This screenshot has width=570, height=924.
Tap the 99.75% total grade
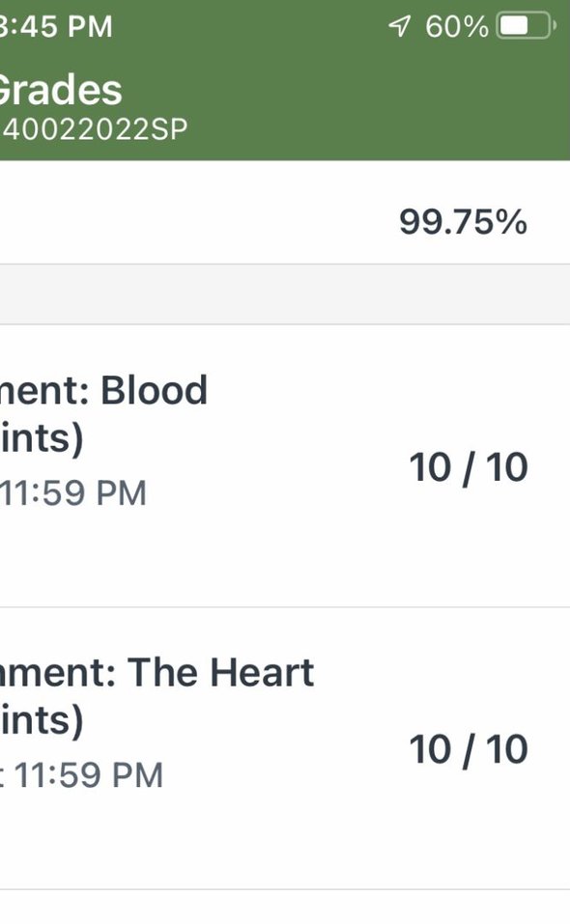[x=464, y=222]
